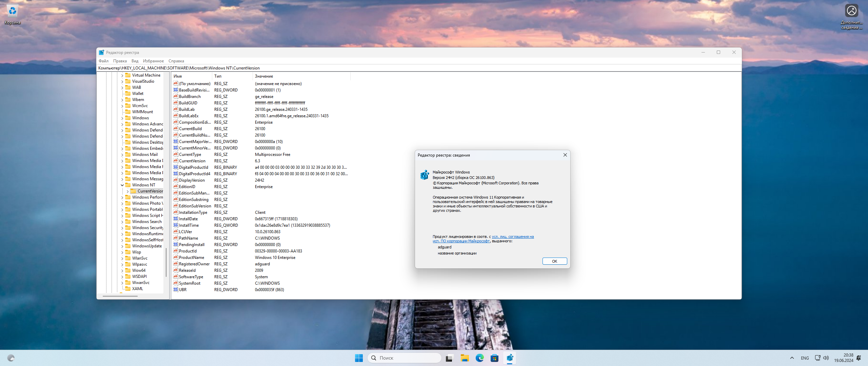868x366 pixels.
Task: Open the Microsoft license terms link
Action: click(x=513, y=237)
